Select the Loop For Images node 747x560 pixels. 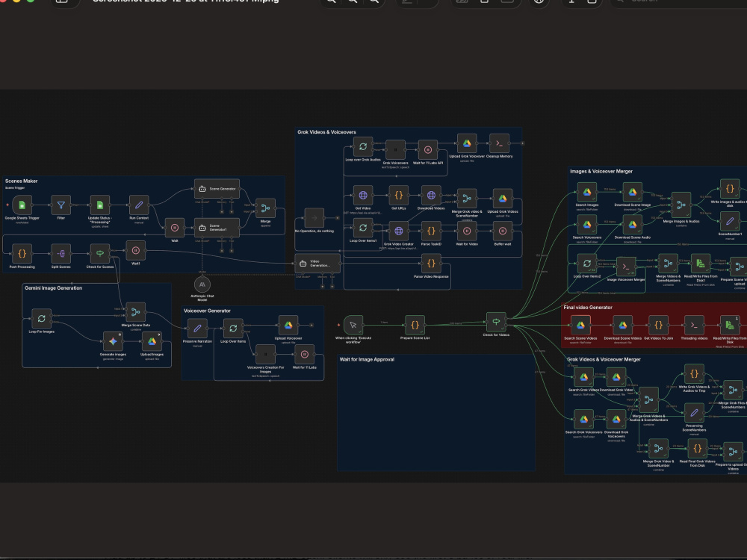(x=41, y=318)
